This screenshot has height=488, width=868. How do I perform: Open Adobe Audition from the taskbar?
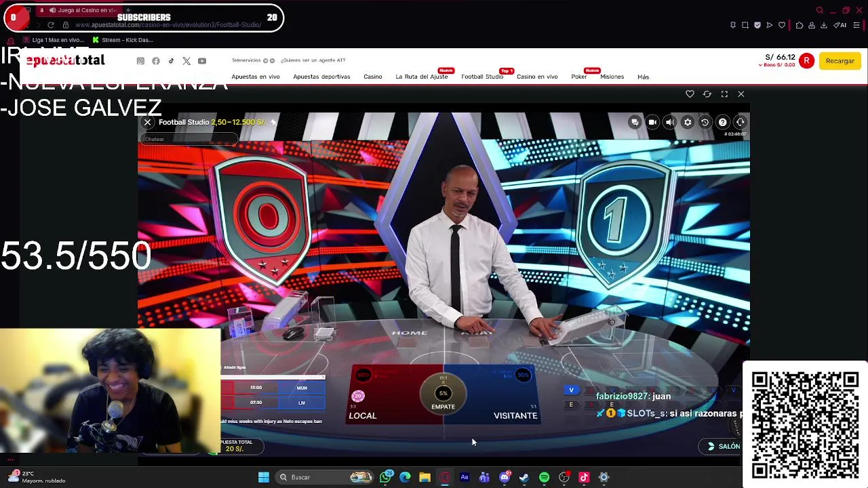point(465,477)
